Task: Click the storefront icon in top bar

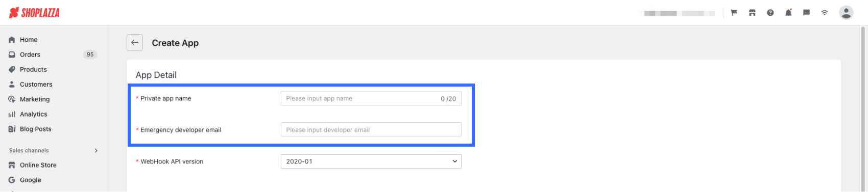Action: (752, 13)
